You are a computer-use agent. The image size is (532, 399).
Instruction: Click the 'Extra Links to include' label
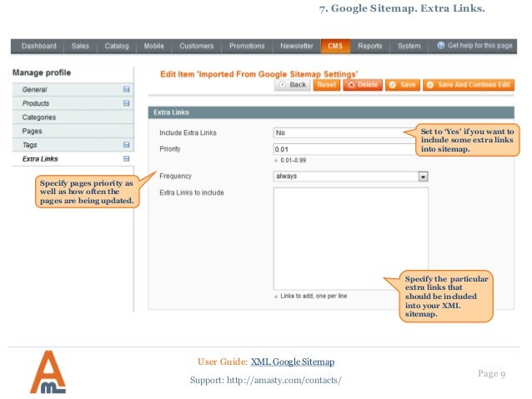tap(192, 192)
